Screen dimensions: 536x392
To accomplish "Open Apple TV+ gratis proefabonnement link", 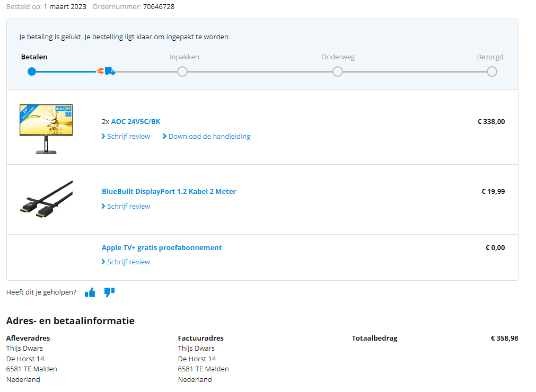I will pos(162,247).
